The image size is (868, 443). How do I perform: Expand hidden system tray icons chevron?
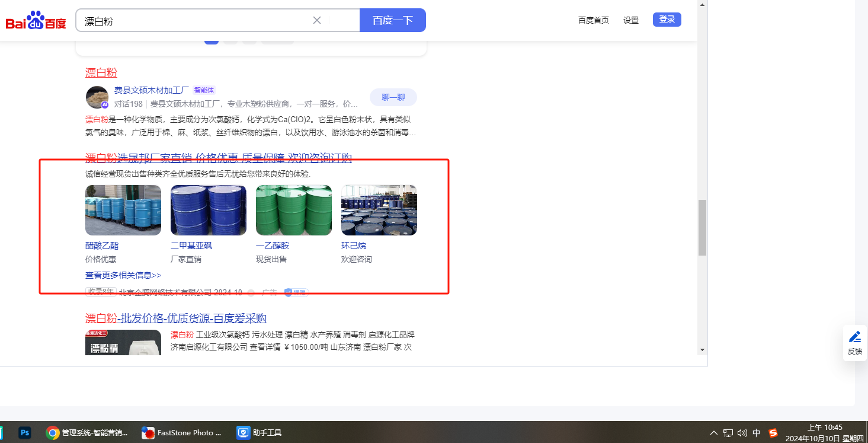pyautogui.click(x=714, y=433)
